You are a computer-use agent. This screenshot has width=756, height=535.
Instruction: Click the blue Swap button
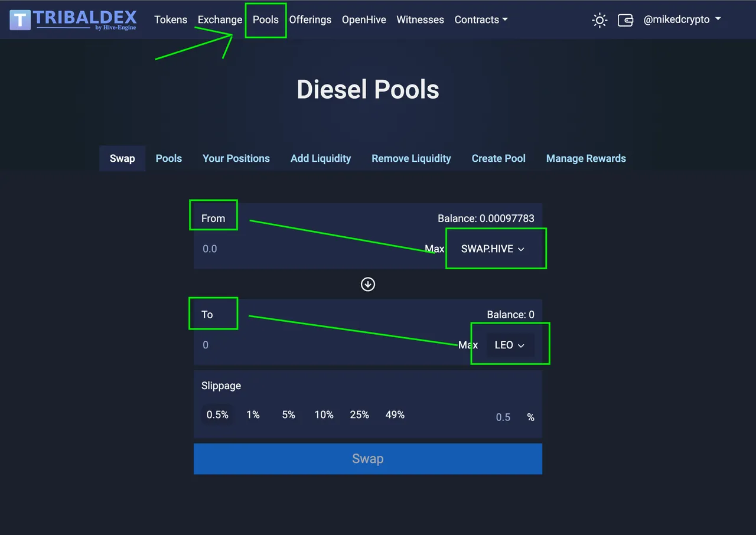pos(368,459)
